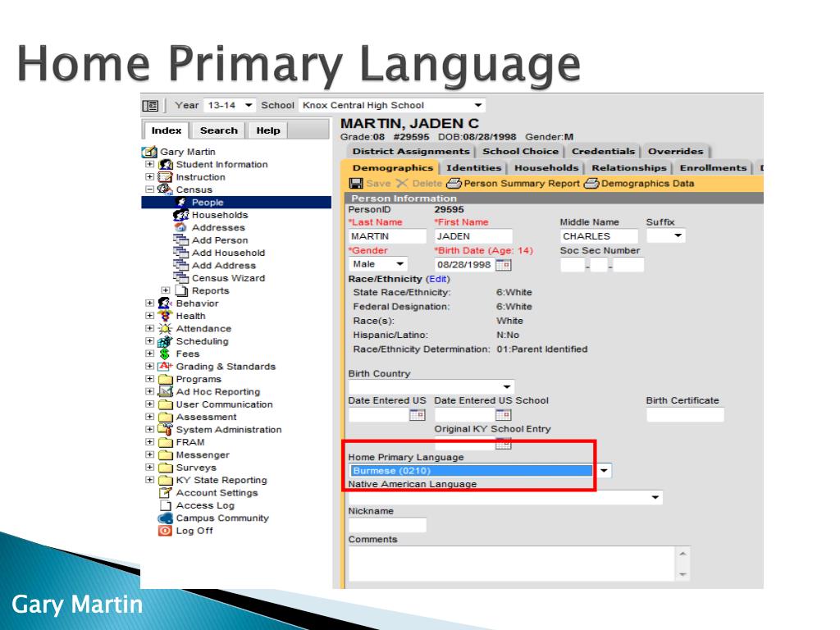Expand the Reports node under Census
The height and width of the screenshot is (630, 840).
coord(166,290)
